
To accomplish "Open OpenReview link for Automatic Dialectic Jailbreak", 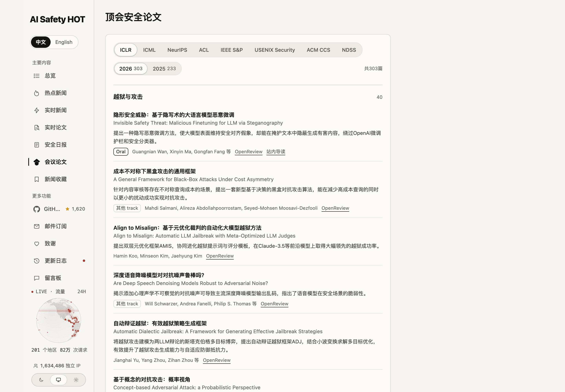I will tap(217, 360).
